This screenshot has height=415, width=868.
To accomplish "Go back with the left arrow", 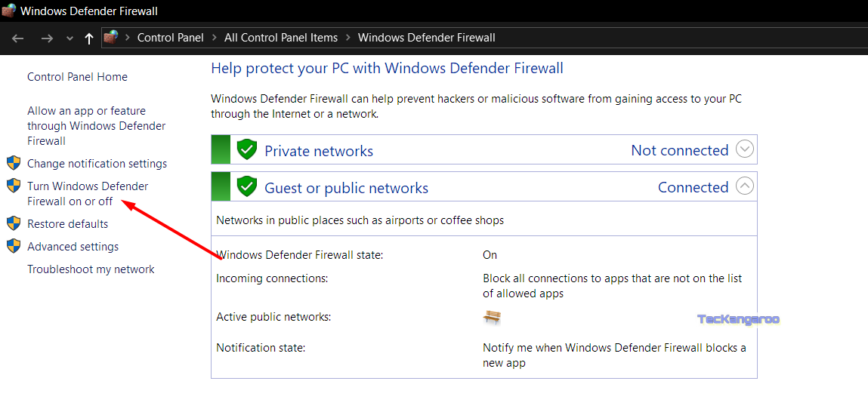I will [17, 38].
